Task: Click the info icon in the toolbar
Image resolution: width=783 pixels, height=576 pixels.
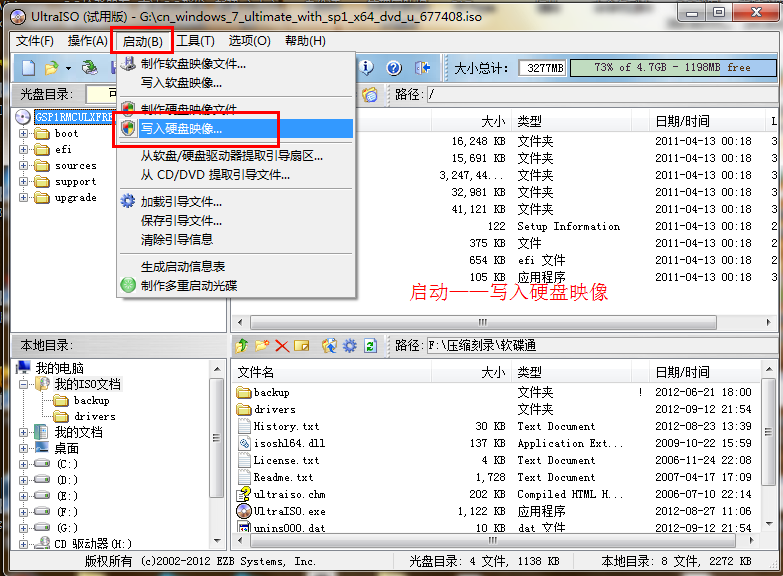Action: click(x=367, y=68)
